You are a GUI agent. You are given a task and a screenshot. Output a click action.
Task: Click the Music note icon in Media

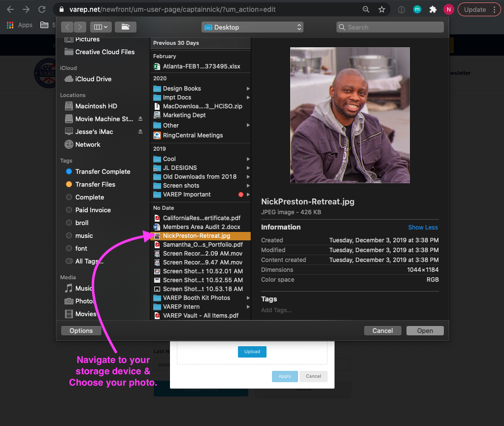click(68, 288)
